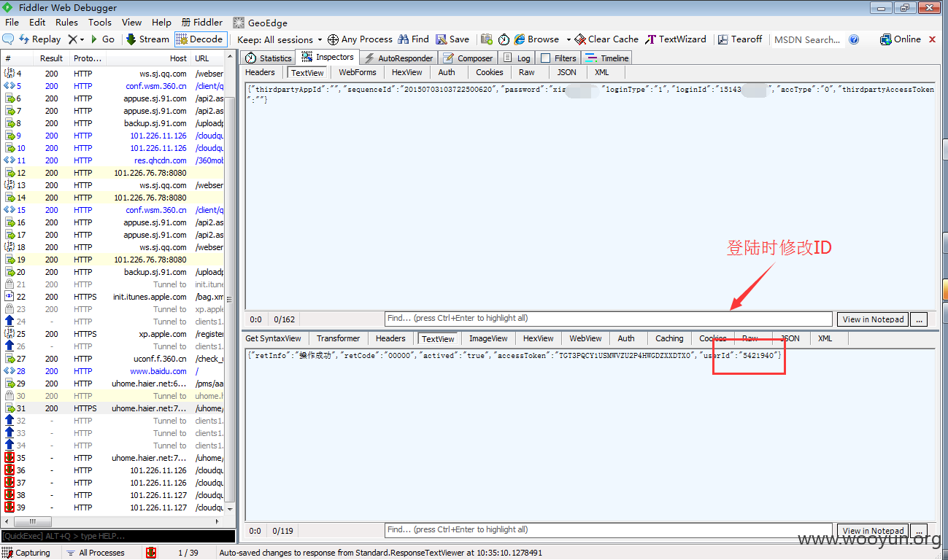Image resolution: width=948 pixels, height=560 pixels.
Task: Toggle the Decode button
Action: [x=200, y=39]
